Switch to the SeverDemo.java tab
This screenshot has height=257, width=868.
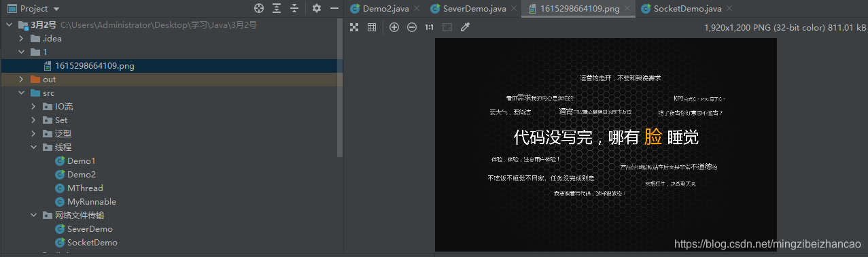click(474, 9)
